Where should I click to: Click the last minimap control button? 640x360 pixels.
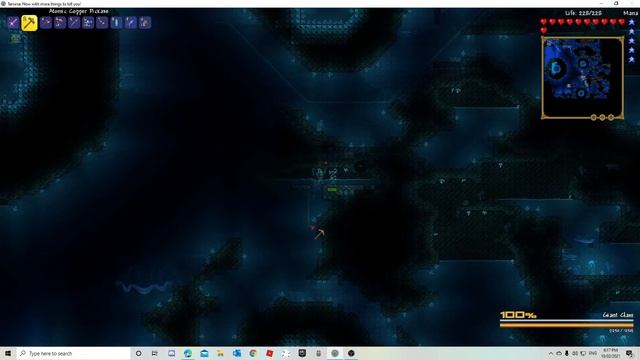[611, 118]
